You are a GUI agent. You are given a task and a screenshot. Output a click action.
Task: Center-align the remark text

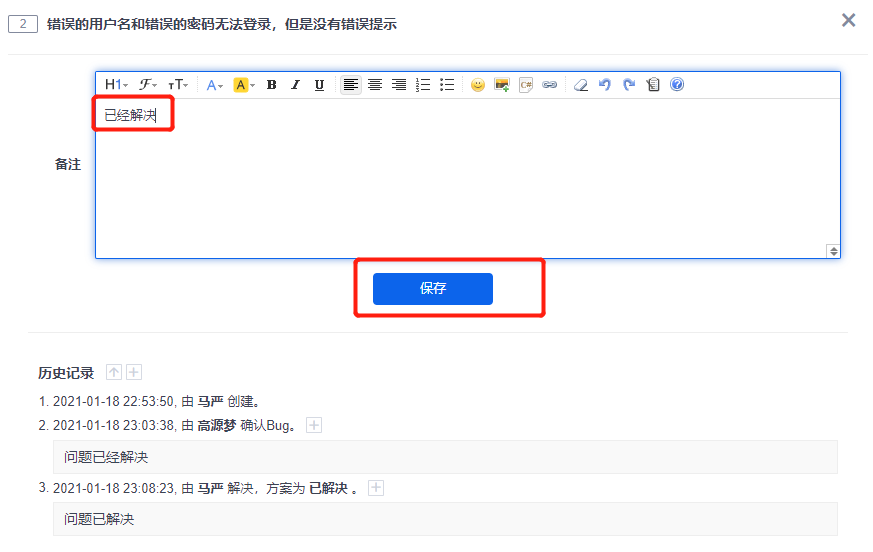(x=375, y=85)
